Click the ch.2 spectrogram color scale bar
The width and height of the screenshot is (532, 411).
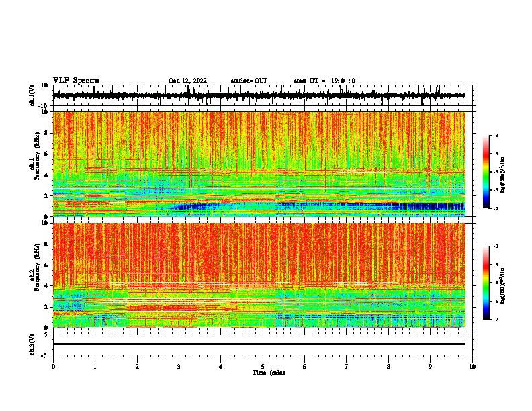486,283
